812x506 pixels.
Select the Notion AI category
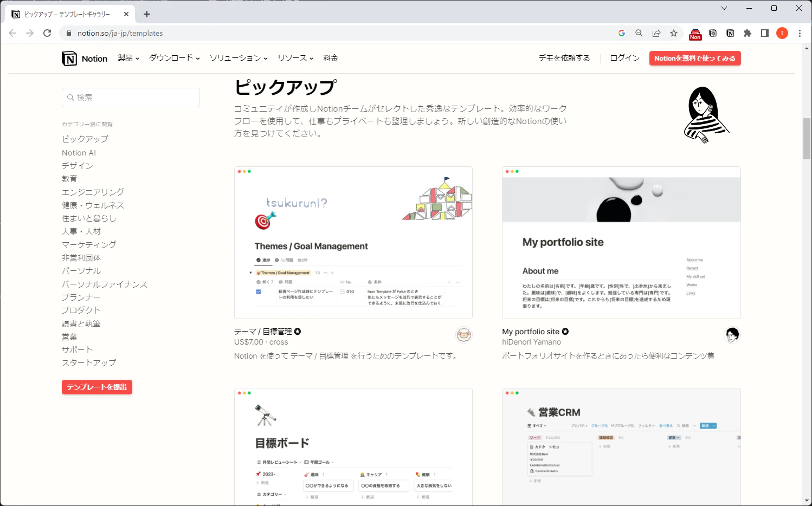pyautogui.click(x=79, y=153)
